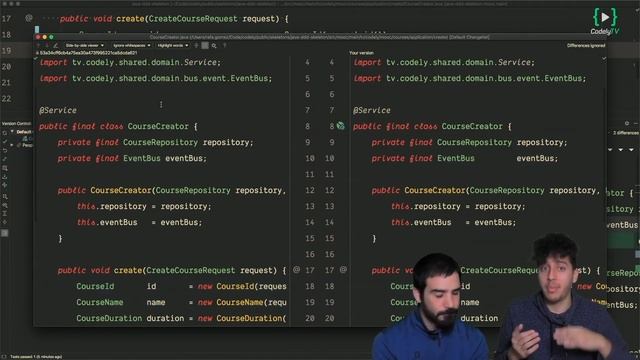Click the 'Your version' label above right pane
Image resolution: width=640 pixels, height=360 pixels.
pyautogui.click(x=361, y=53)
